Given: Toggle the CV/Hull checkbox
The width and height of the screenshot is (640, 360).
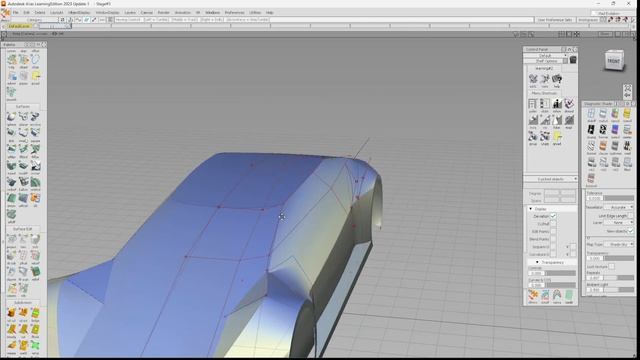Looking at the screenshot, I should click(553, 224).
